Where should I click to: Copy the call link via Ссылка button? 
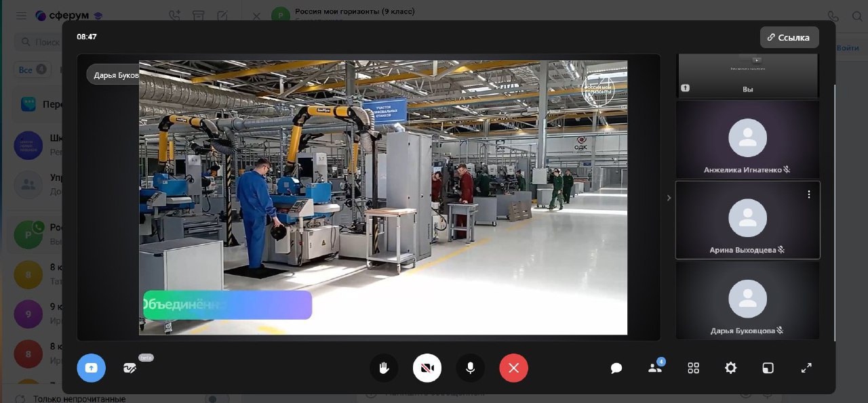click(x=789, y=37)
